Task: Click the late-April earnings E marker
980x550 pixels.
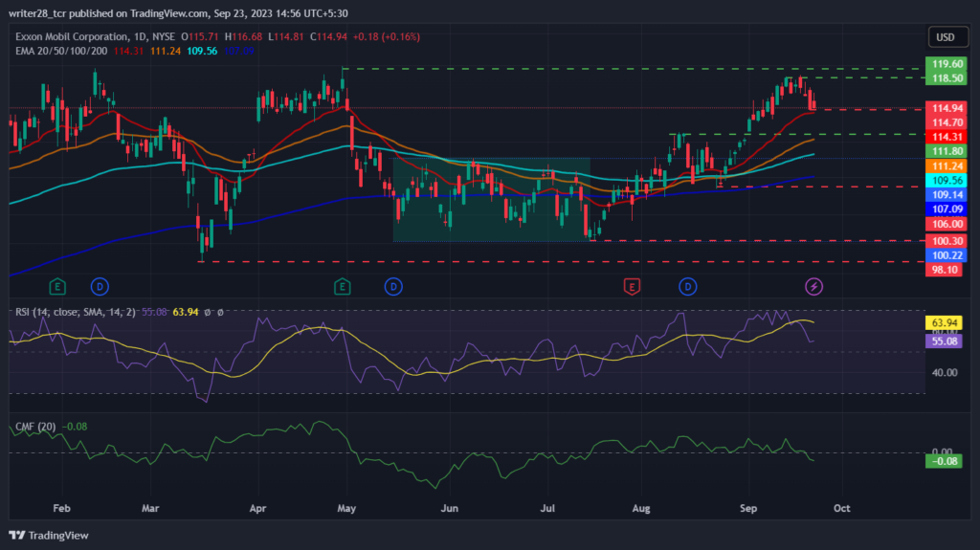Action: 342,287
